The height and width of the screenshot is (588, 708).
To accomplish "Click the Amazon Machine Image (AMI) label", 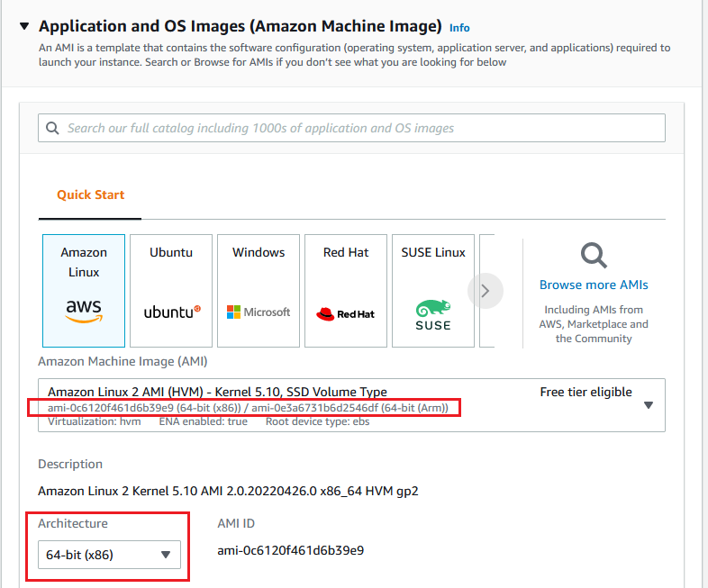I will point(123,361).
